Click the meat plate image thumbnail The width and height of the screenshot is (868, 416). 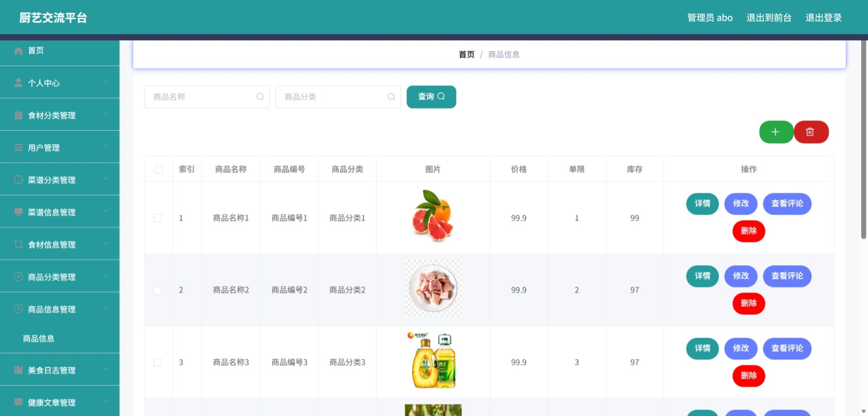(x=433, y=288)
